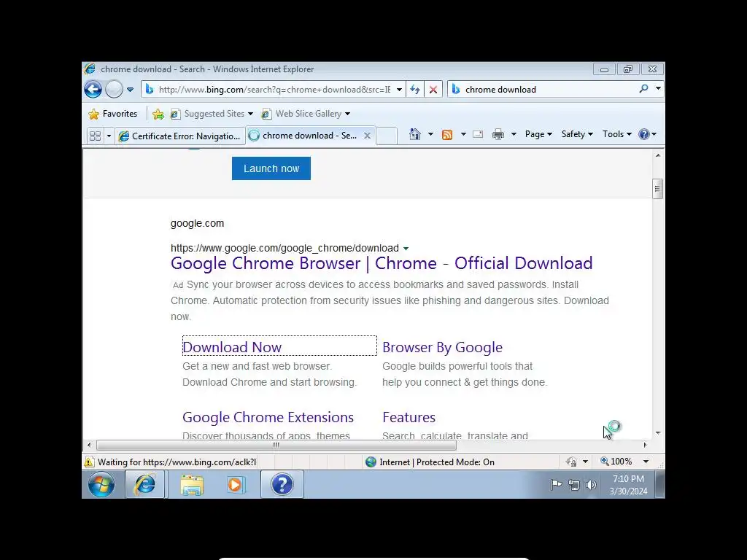The width and height of the screenshot is (747, 560).
Task: Open the Tools menu
Action: coord(617,134)
